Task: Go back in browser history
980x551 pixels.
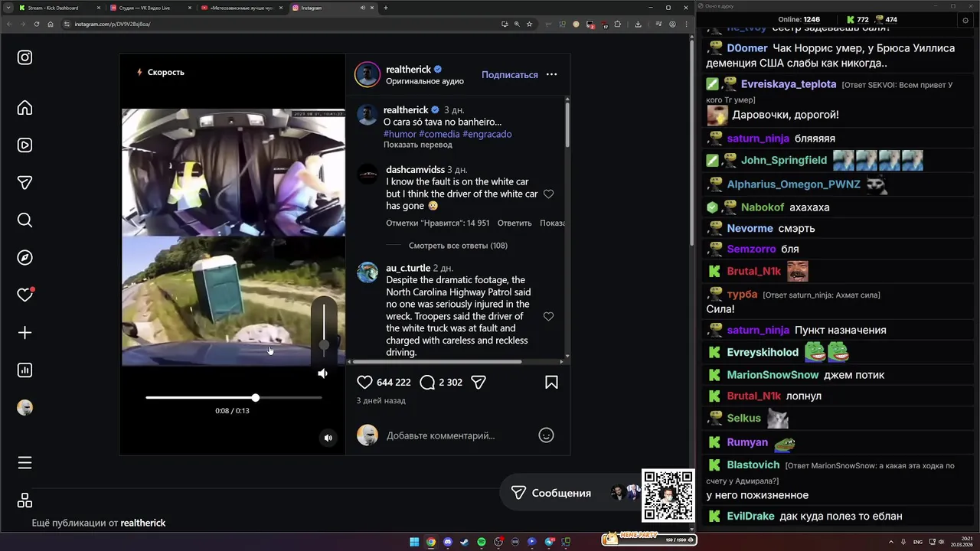Action: [8, 24]
